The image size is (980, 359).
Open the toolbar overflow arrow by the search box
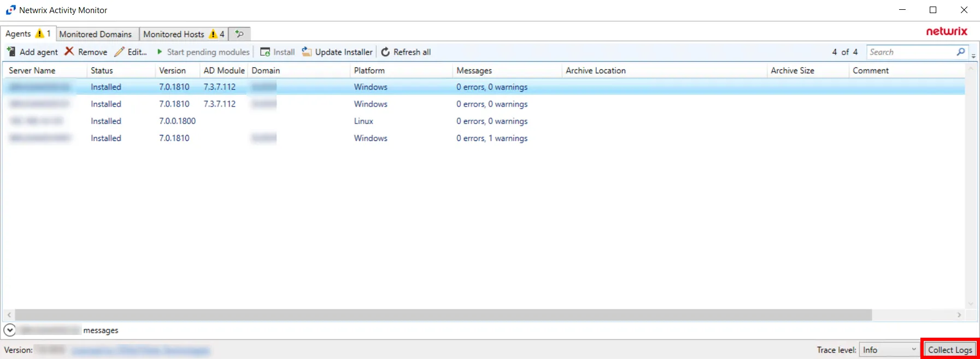tap(973, 55)
